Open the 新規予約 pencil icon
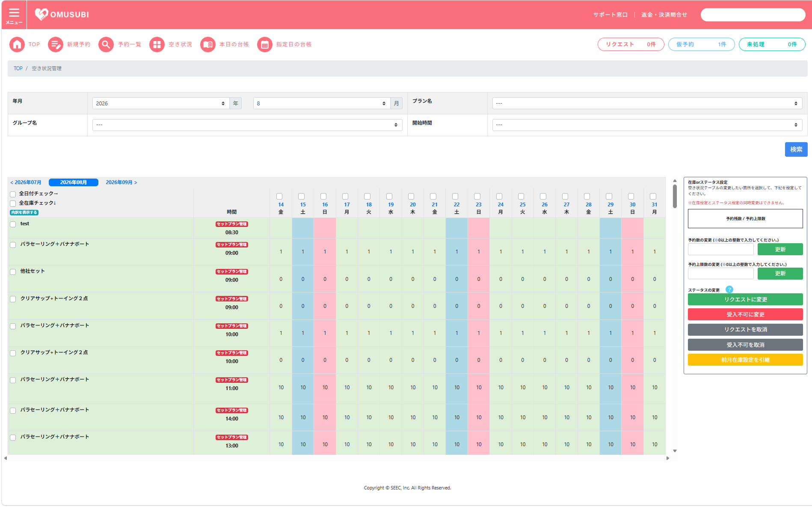Screen dimensions: 812x507 pos(55,45)
